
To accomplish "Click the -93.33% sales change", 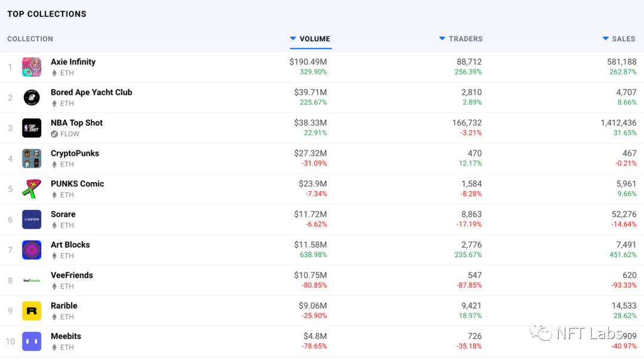I will 624,285.
